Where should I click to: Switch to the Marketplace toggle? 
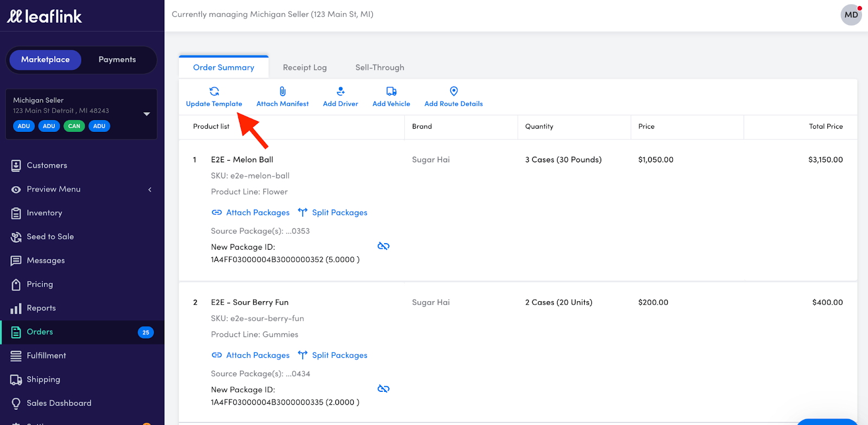(x=46, y=60)
